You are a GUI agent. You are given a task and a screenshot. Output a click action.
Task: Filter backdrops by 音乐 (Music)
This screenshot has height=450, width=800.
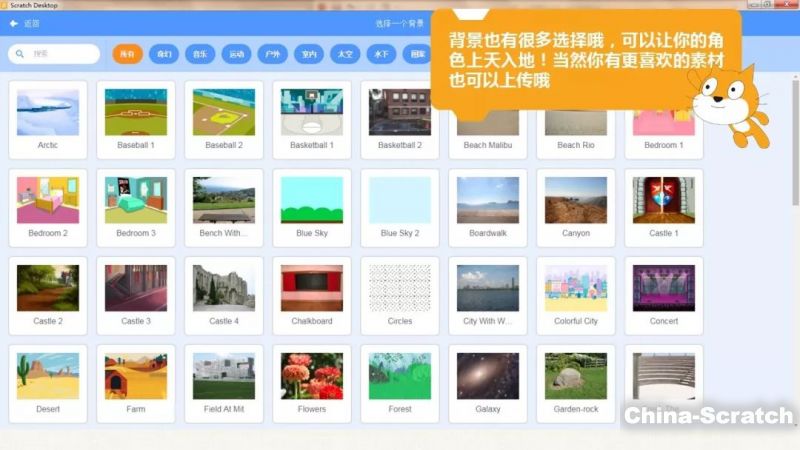(x=200, y=54)
